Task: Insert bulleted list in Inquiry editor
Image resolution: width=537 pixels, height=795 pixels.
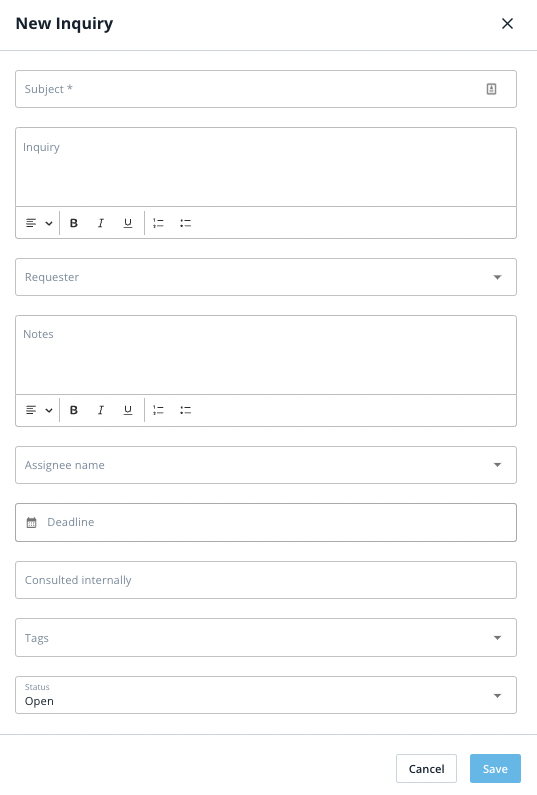Action: pos(186,223)
